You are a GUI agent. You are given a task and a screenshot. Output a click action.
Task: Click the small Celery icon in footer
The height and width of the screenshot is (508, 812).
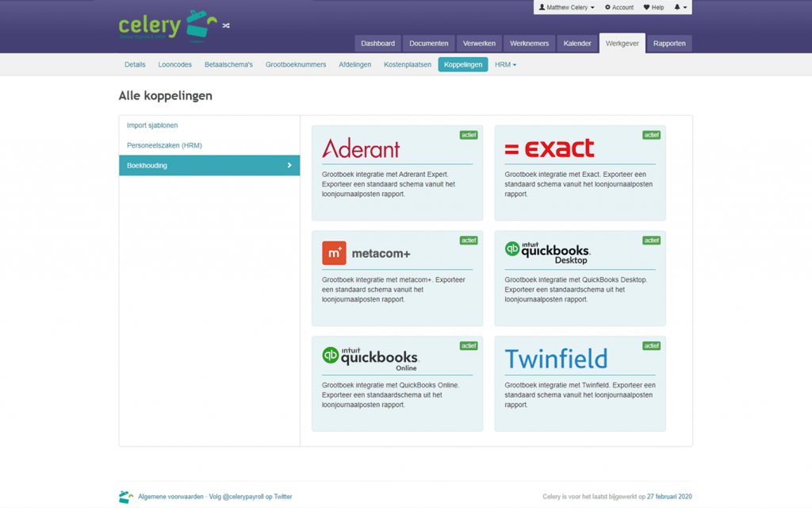tap(126, 497)
